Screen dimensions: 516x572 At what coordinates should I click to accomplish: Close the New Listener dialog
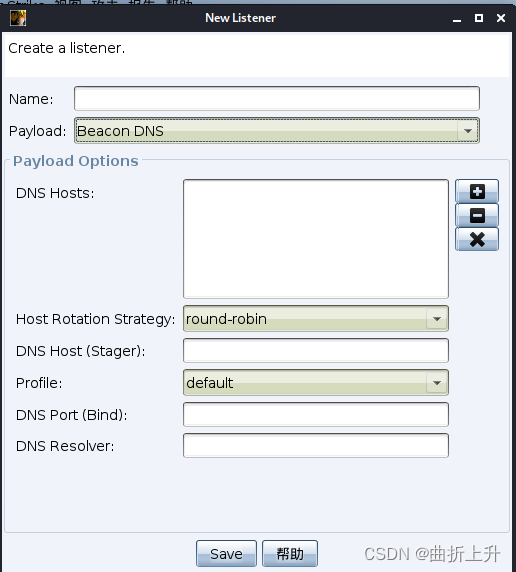[501, 18]
